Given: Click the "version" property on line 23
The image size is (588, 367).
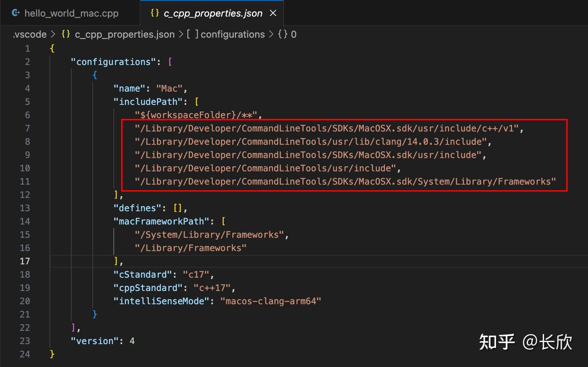Looking at the screenshot, I should 94,341.
